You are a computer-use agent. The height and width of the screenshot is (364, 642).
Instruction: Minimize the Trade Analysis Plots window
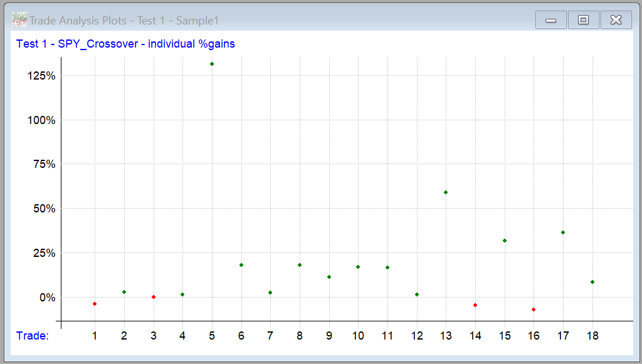coord(550,20)
